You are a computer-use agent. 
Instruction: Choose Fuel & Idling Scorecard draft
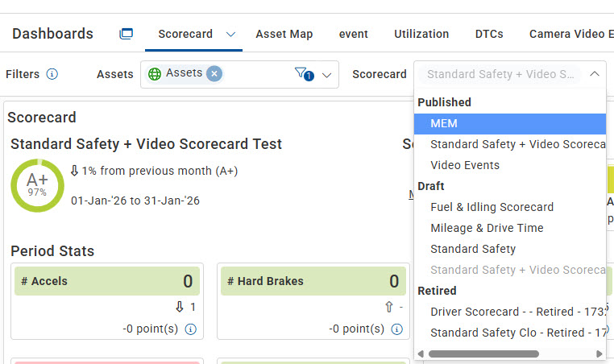[510, 207]
